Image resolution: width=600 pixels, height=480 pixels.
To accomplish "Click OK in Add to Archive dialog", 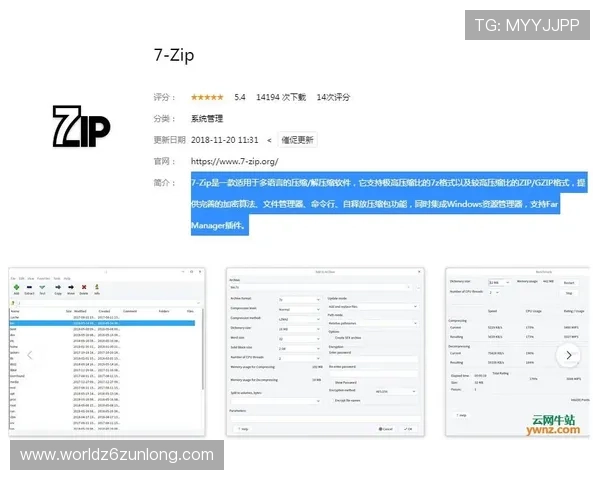I will (x=408, y=429).
